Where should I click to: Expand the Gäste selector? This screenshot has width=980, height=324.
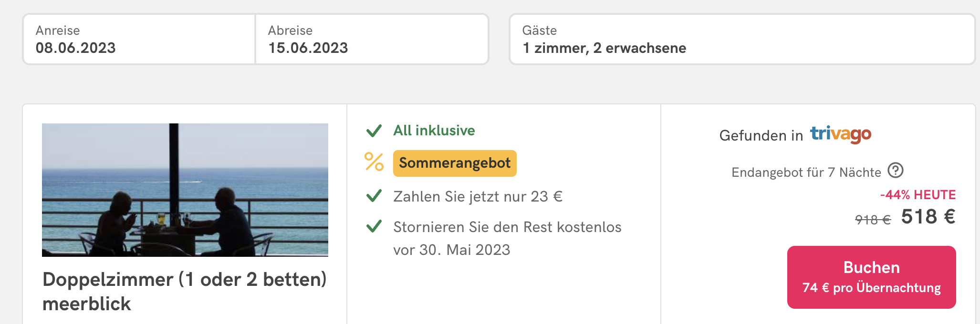click(x=742, y=39)
